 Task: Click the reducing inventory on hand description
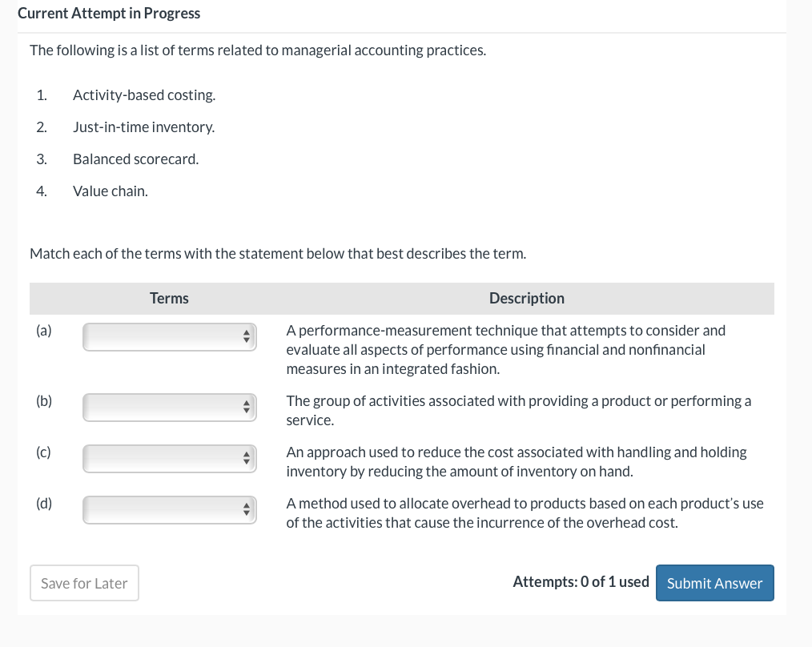(517, 461)
